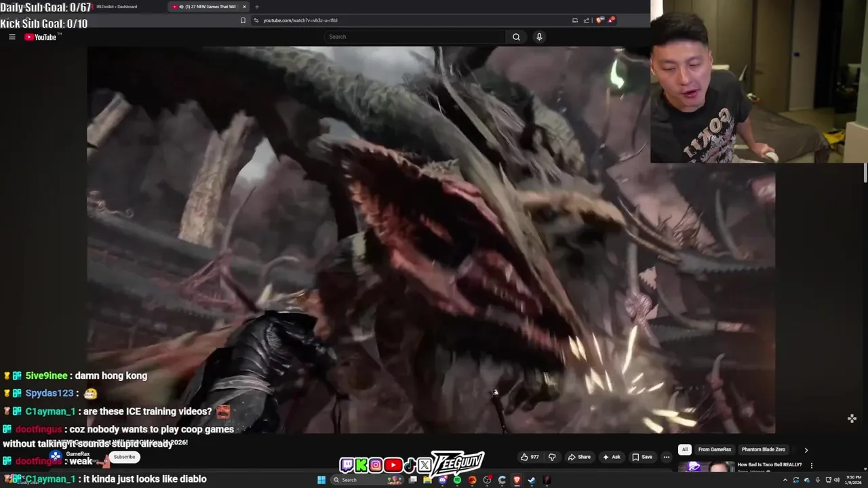868x488 pixels.
Task: Click the YouTube search magnifier button
Action: click(516, 37)
